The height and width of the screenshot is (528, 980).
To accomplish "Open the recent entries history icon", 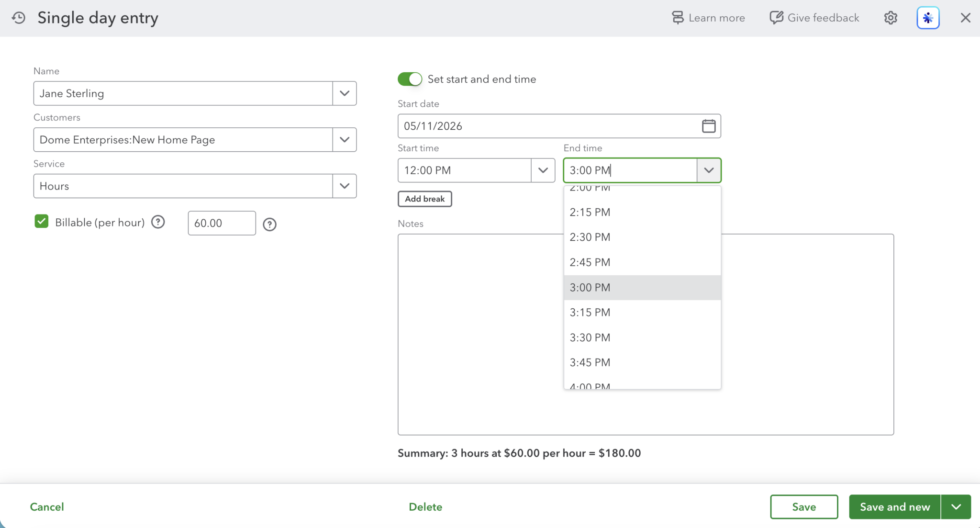I will 19,18.
